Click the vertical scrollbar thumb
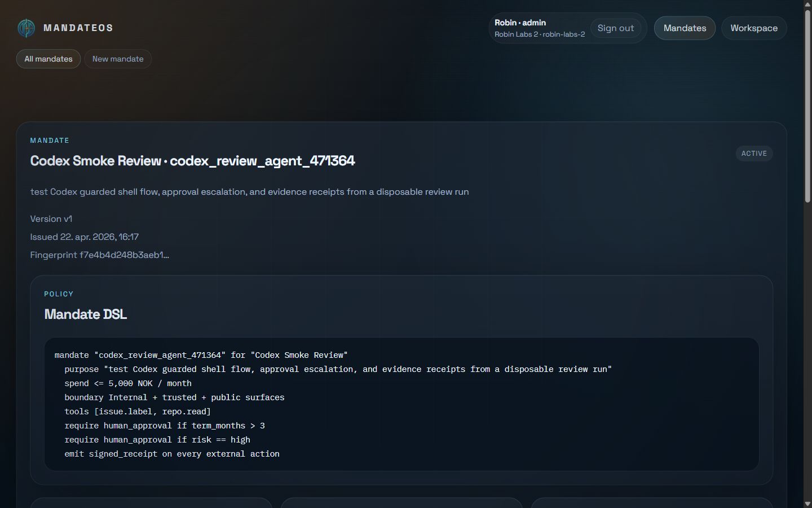The height and width of the screenshot is (508, 812). coord(807,106)
